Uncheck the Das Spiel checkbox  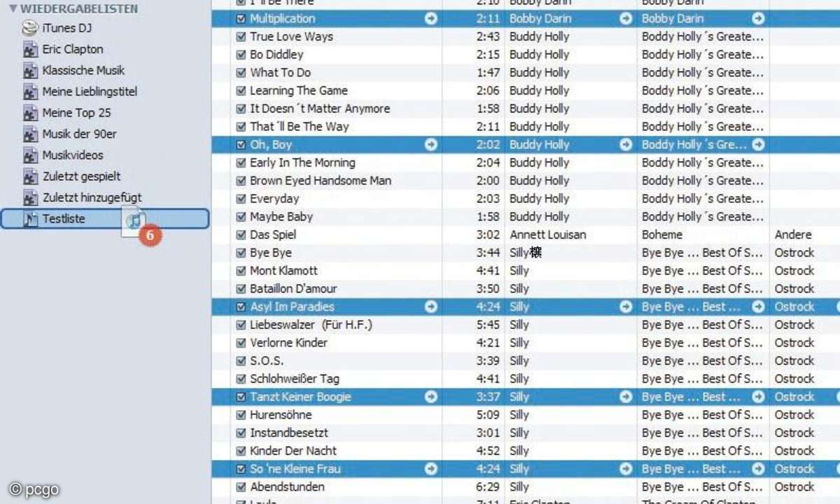pyautogui.click(x=241, y=235)
